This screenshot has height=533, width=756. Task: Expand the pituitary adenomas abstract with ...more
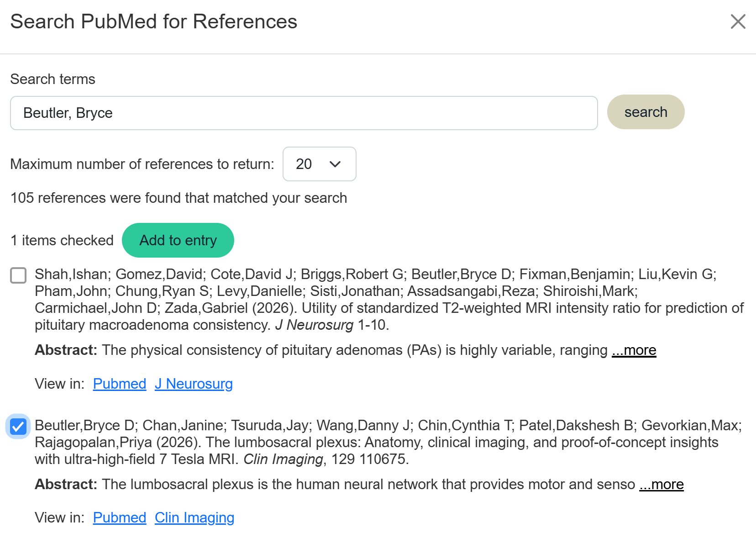(634, 350)
